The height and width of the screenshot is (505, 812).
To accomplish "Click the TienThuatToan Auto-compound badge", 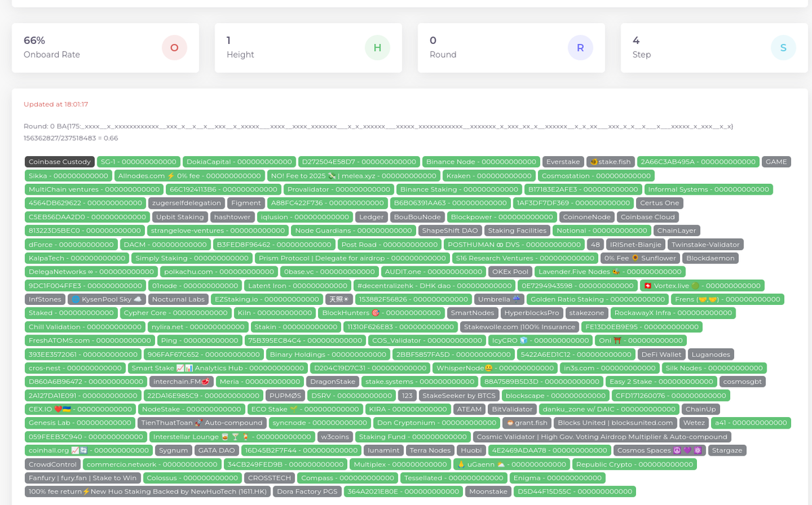I will (x=200, y=423).
